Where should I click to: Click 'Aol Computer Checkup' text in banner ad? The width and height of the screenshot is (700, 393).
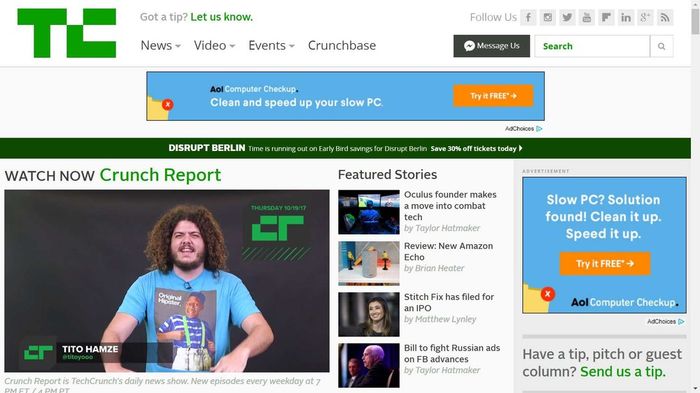tap(254, 89)
